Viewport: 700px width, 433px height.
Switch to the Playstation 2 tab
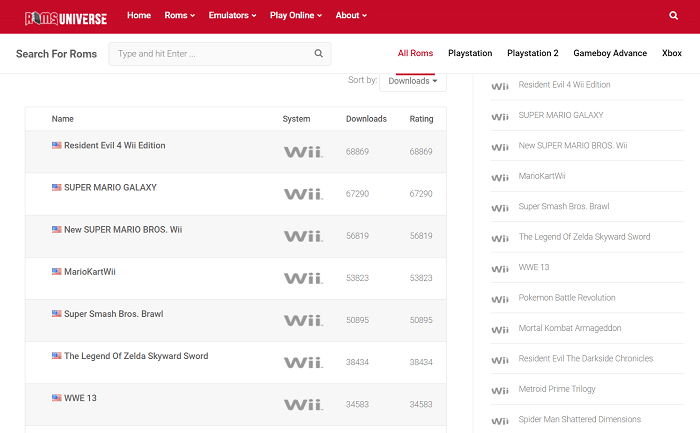[x=533, y=53]
